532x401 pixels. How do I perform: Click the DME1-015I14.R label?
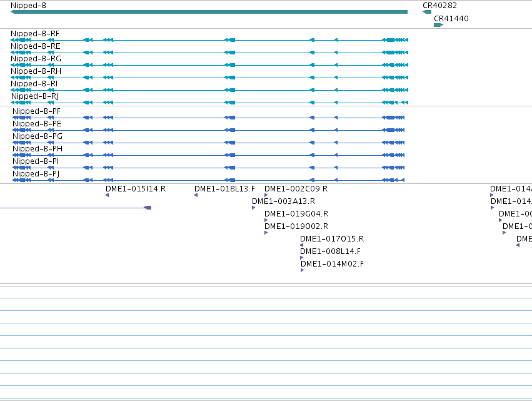pyautogui.click(x=136, y=189)
